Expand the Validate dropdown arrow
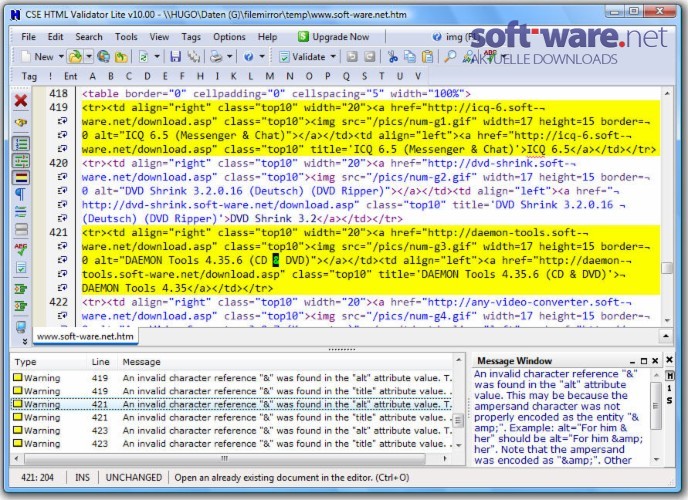This screenshot has width=688, height=500. click(x=333, y=57)
